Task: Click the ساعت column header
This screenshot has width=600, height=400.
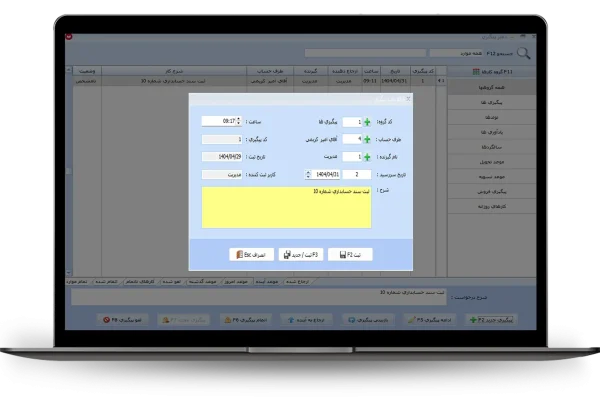Action: [371, 71]
